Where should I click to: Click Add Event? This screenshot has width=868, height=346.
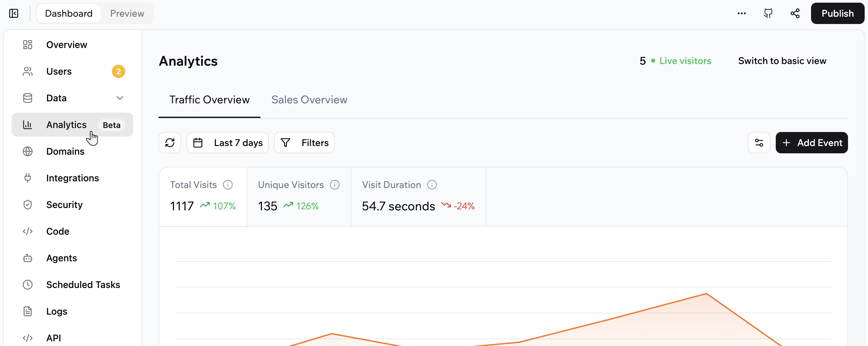(812, 142)
